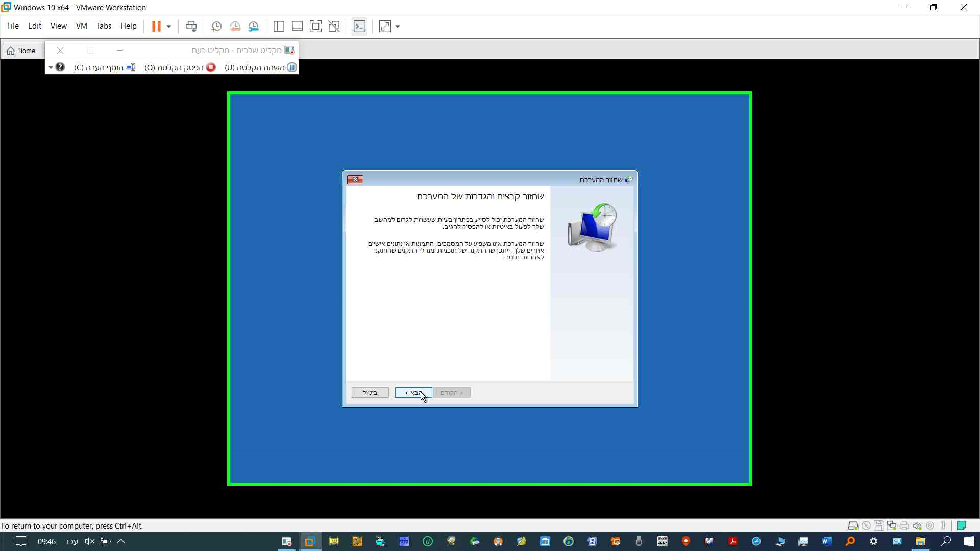Switch to the Home tab

22,51
